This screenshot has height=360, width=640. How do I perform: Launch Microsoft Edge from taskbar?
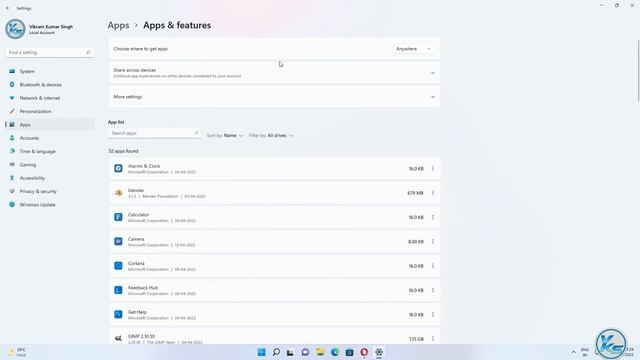point(335,352)
